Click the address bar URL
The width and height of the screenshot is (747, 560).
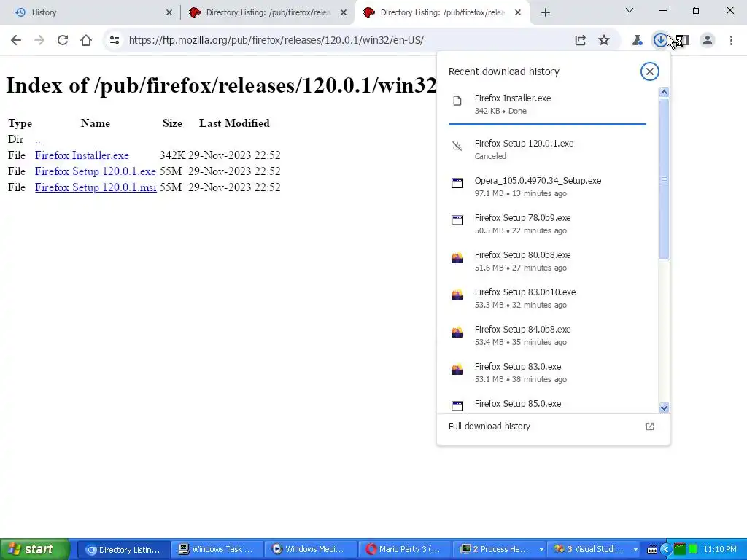pyautogui.click(x=276, y=40)
